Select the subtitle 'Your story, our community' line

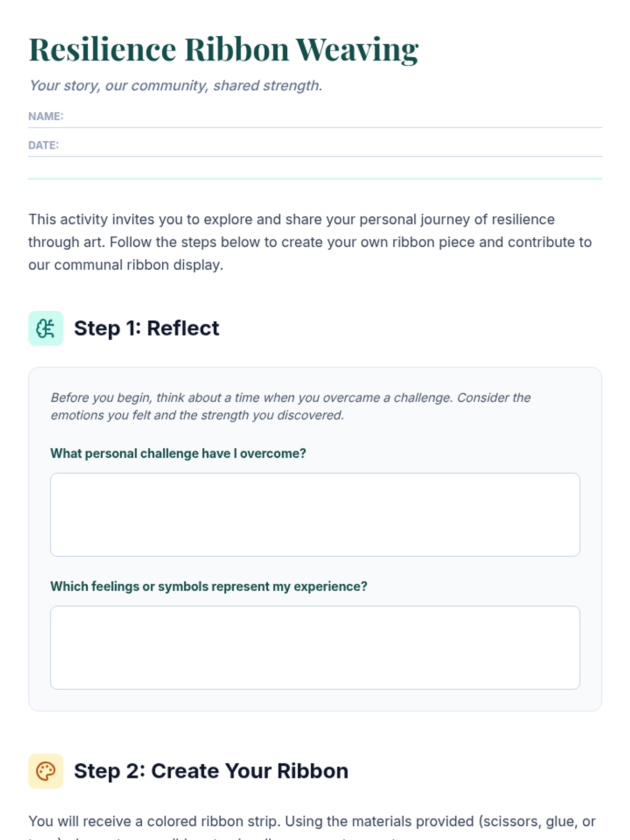click(x=176, y=86)
